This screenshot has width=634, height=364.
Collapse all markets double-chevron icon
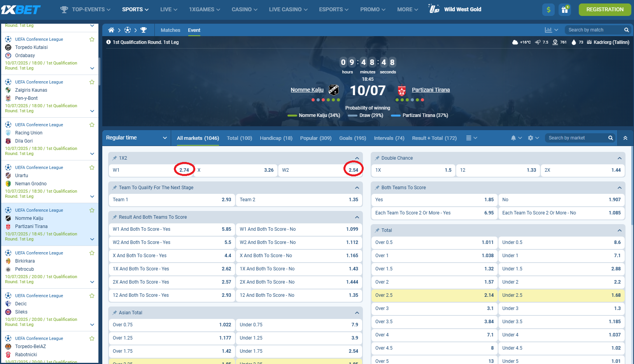[625, 138]
